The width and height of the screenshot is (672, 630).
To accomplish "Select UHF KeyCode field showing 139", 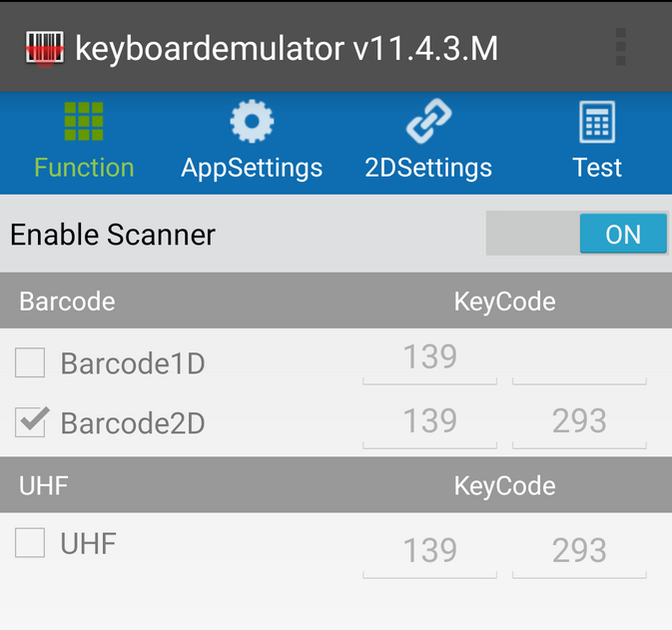I will coord(429,550).
